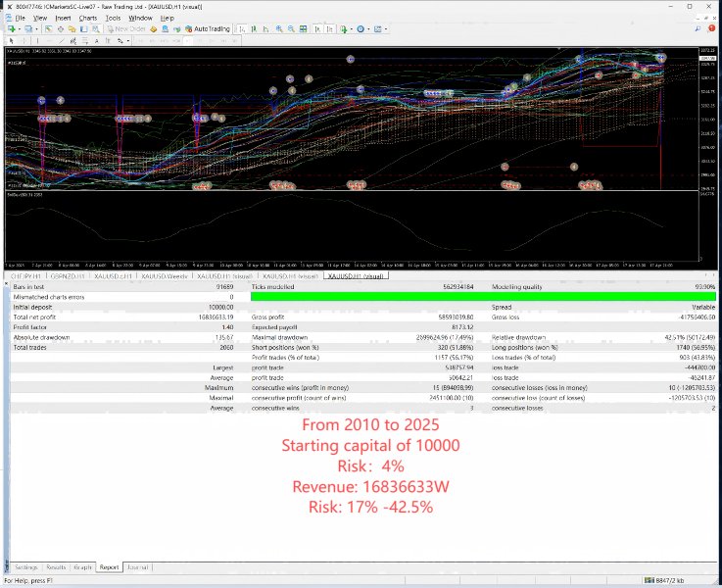Expand the New Chart dropdown arrow
The image size is (722, 588).
coord(20,29)
